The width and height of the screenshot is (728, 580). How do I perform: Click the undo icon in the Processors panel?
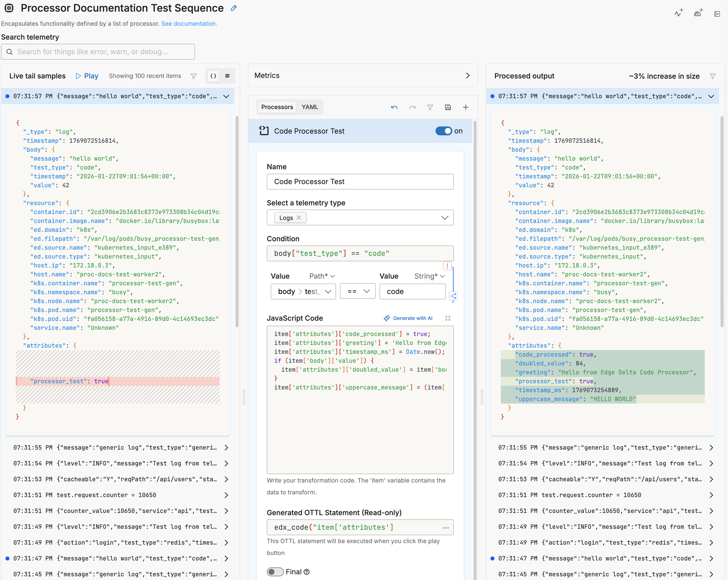click(x=394, y=107)
